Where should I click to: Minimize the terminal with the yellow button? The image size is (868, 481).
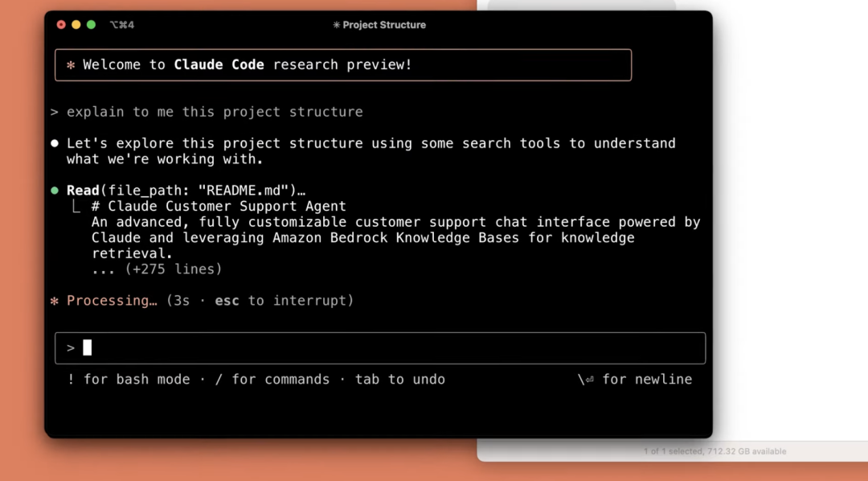coord(76,25)
